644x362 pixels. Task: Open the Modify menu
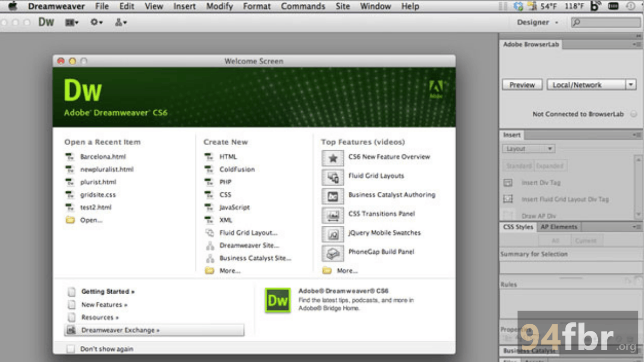(x=220, y=6)
